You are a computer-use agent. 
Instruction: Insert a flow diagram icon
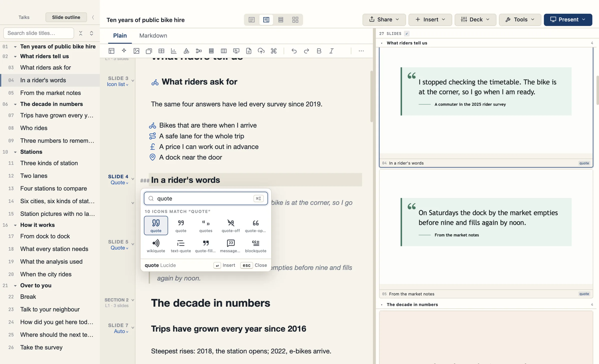point(199,51)
